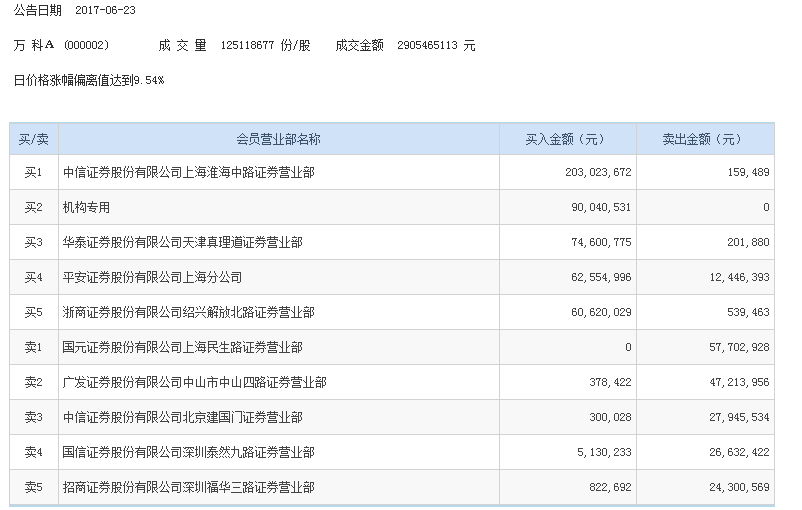Click sell amount 12,446,393

tap(740, 277)
